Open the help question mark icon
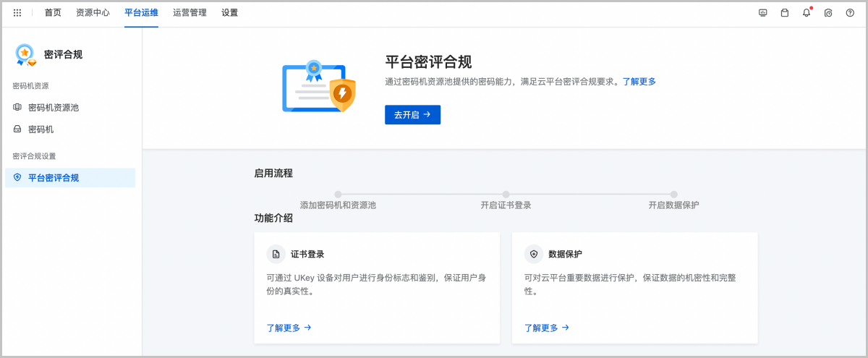Screen dimensions: 868x358 (x=850, y=13)
